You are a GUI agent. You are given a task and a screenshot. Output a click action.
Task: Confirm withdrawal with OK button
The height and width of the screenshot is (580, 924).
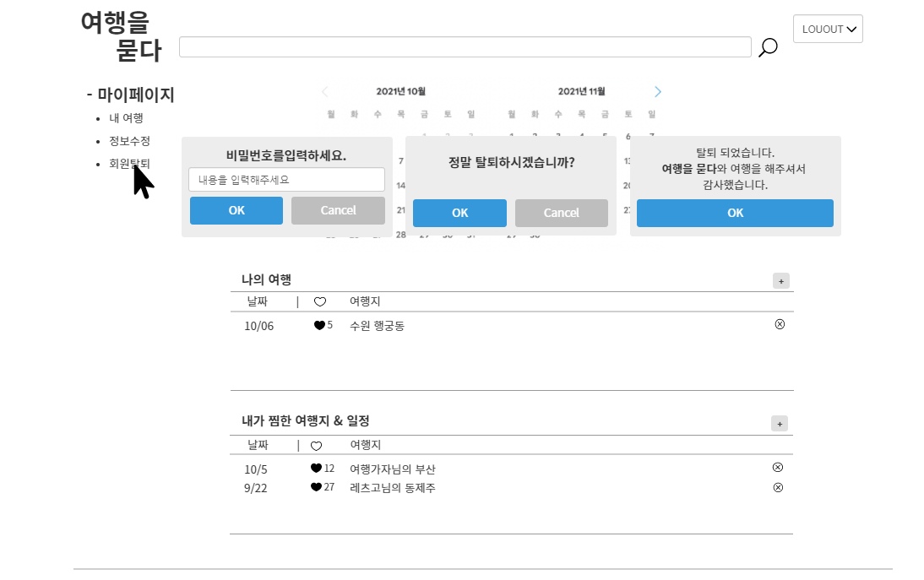click(459, 213)
